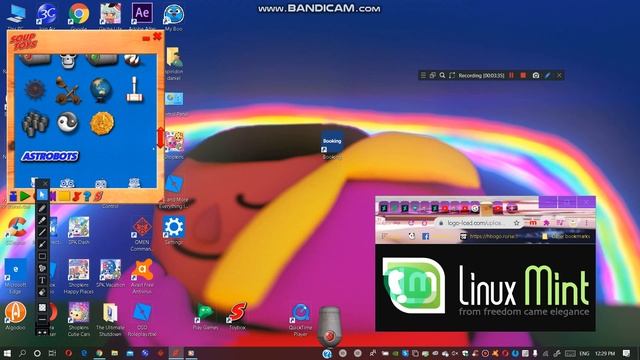Choose the pile of grey weights toy
The width and height of the screenshot is (640, 360).
click(35, 123)
